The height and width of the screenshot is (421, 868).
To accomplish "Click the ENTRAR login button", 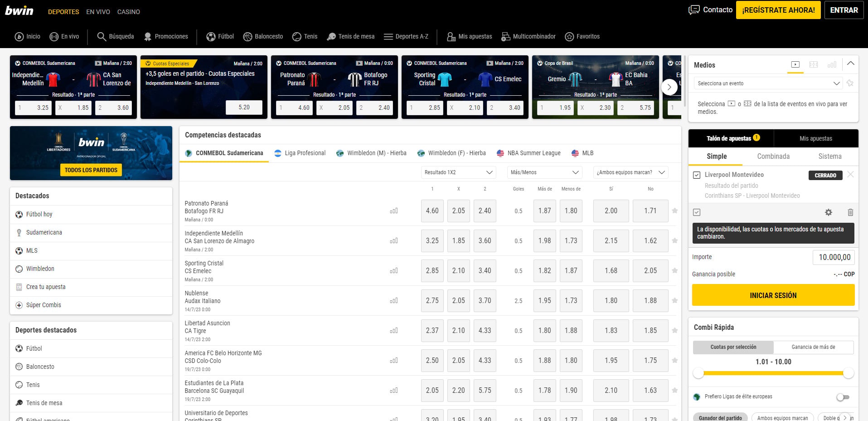I will [x=844, y=10].
